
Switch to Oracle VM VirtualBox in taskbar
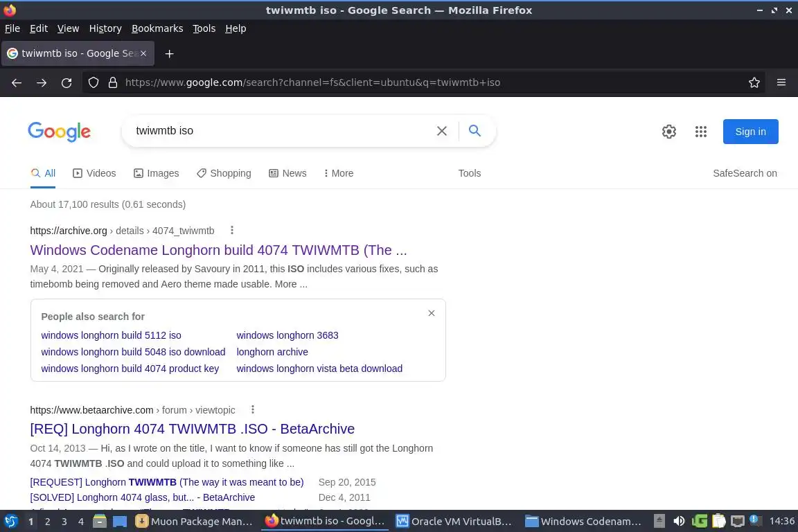pos(454,522)
